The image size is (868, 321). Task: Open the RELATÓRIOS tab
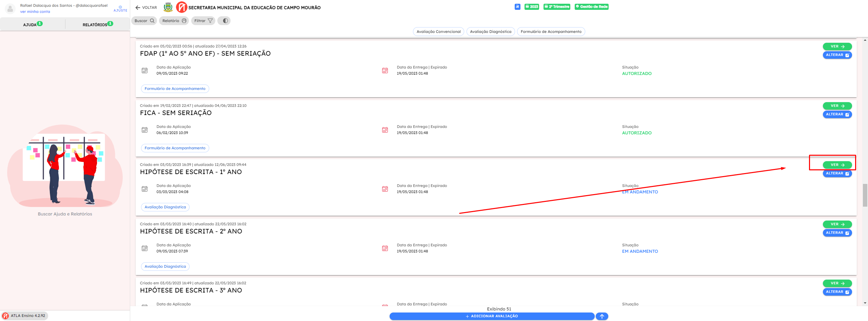pyautogui.click(x=98, y=24)
